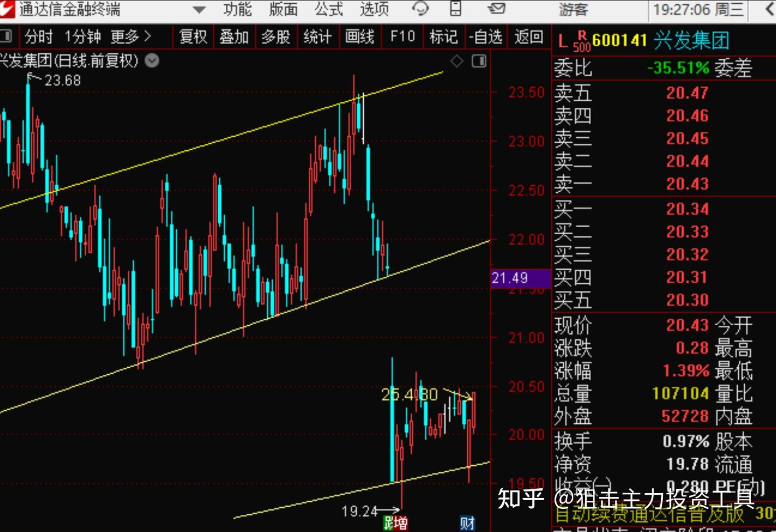Image resolution: width=776 pixels, height=532 pixels.
Task: Switch to the 1分钟 chart period
Action: pyautogui.click(x=82, y=37)
